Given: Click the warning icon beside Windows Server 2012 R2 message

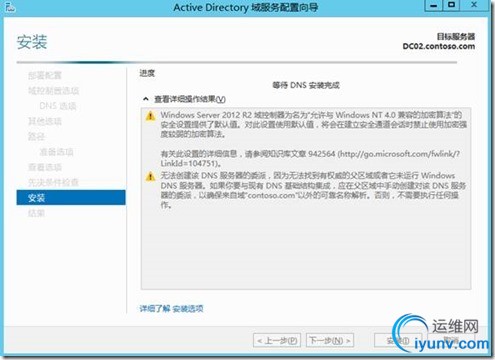Looking at the screenshot, I should point(151,116).
